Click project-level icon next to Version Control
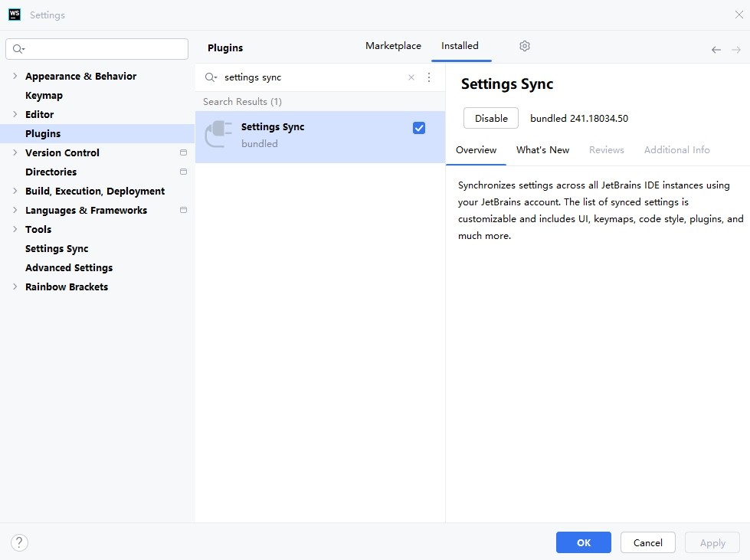Image resolution: width=750 pixels, height=560 pixels. pyautogui.click(x=183, y=152)
